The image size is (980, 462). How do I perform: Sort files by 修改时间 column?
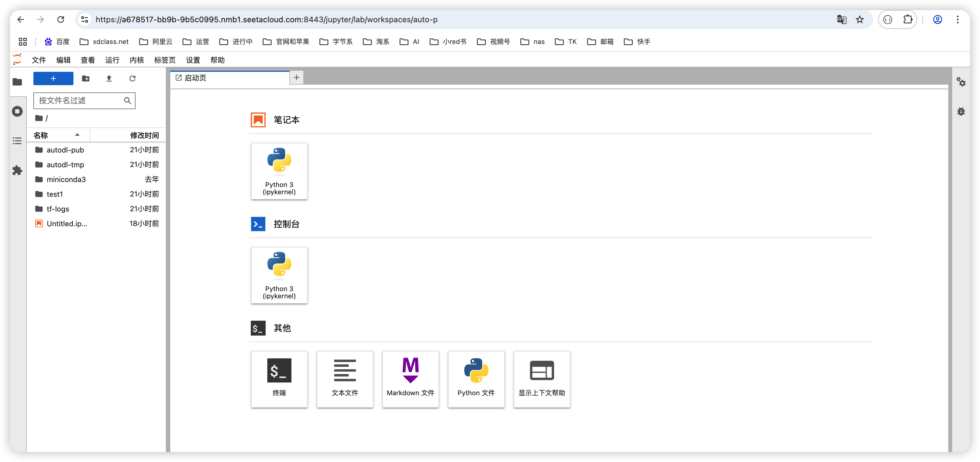pyautogui.click(x=144, y=135)
